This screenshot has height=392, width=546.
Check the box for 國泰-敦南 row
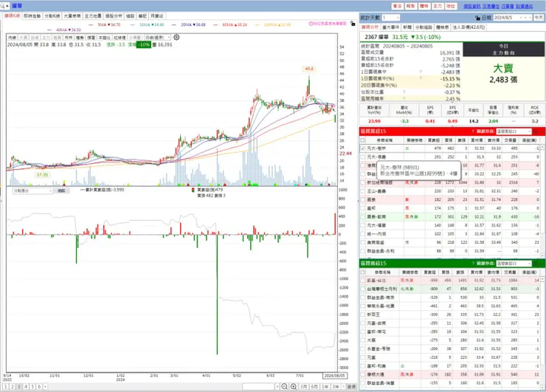point(363,217)
